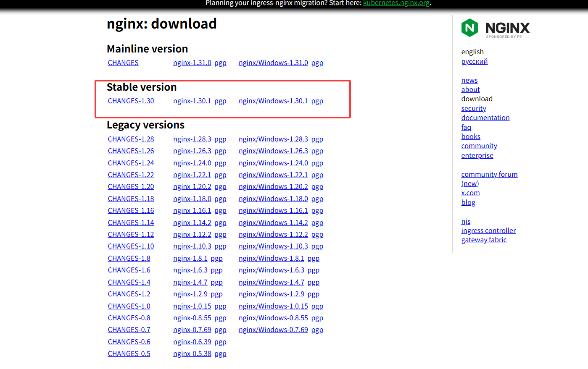The image size is (588, 369).
Task: Download nginx/Windows-1.28.3
Action: (x=273, y=139)
